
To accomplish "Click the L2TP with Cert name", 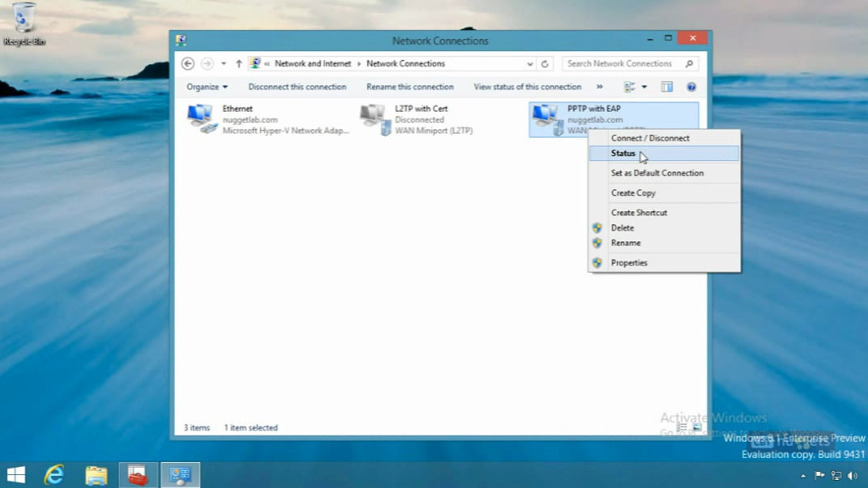I will pos(421,108).
